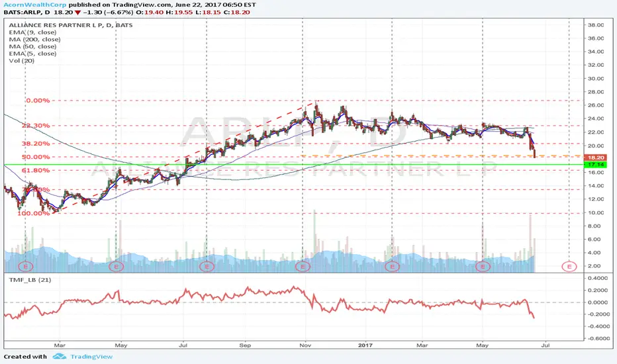Click the TMF_LB (21) indicator label
The width and height of the screenshot is (617, 364).
(x=30, y=280)
